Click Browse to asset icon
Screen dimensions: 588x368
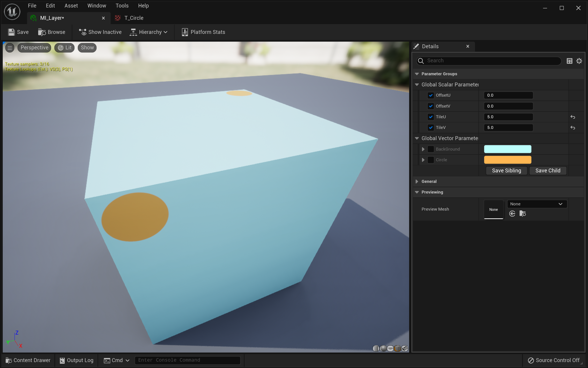click(42, 32)
